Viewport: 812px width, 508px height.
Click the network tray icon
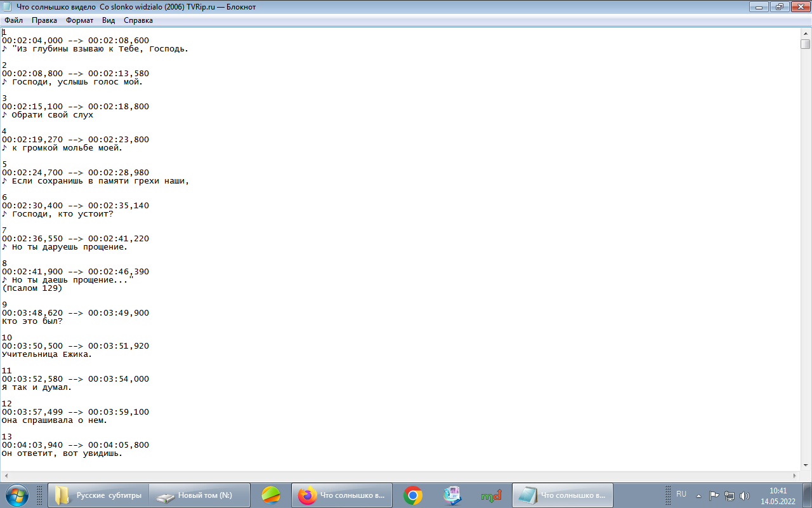pyautogui.click(x=730, y=495)
